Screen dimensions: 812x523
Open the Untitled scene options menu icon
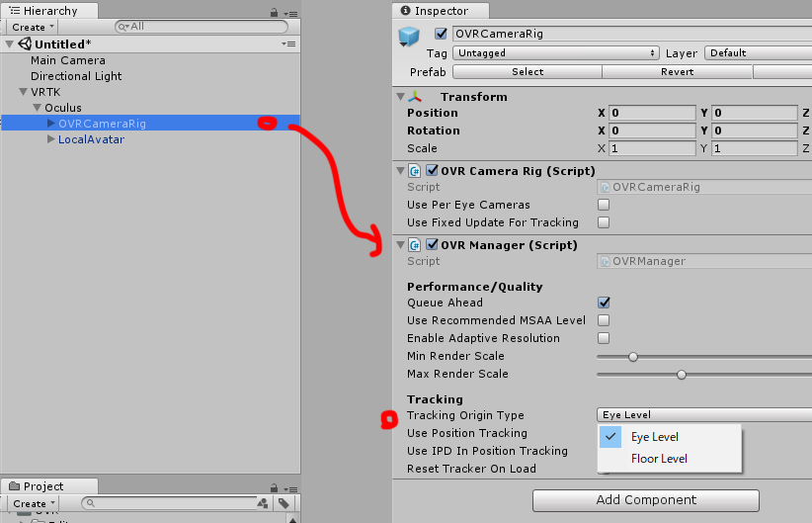289,44
